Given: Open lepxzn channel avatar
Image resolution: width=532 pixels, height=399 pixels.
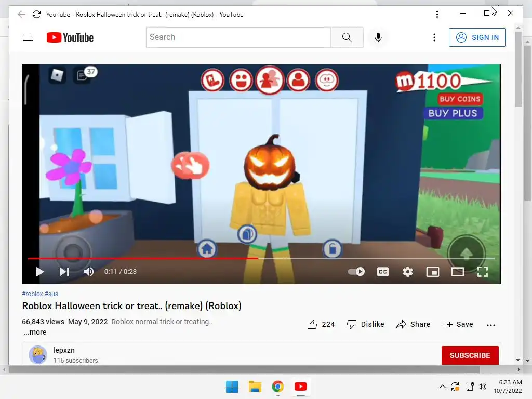Looking at the screenshot, I should pos(37,355).
